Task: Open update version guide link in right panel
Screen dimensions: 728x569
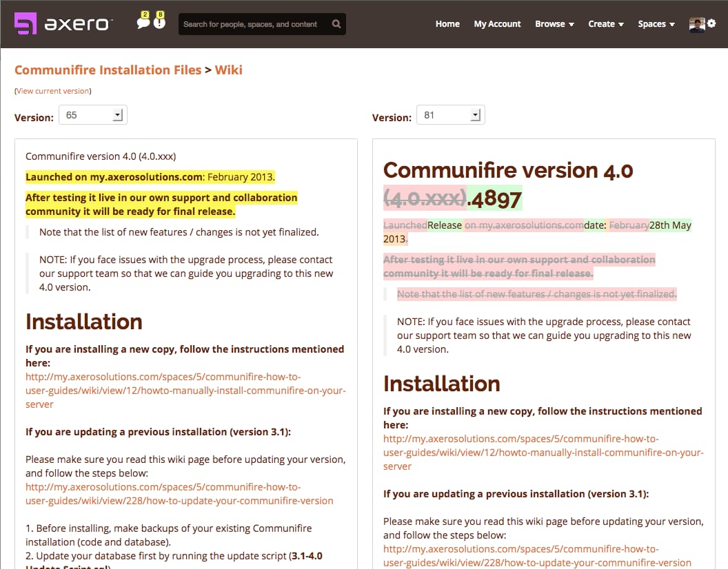Action: [537, 555]
